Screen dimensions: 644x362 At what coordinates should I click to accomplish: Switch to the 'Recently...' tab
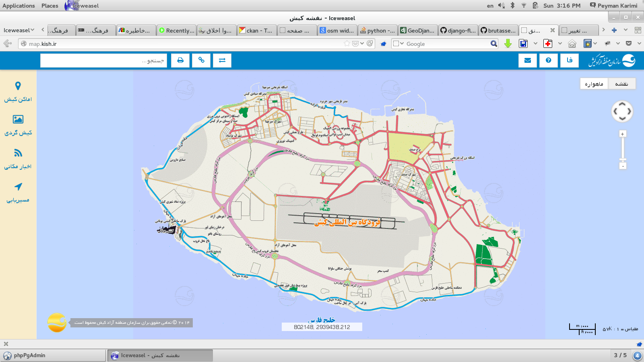click(x=176, y=30)
